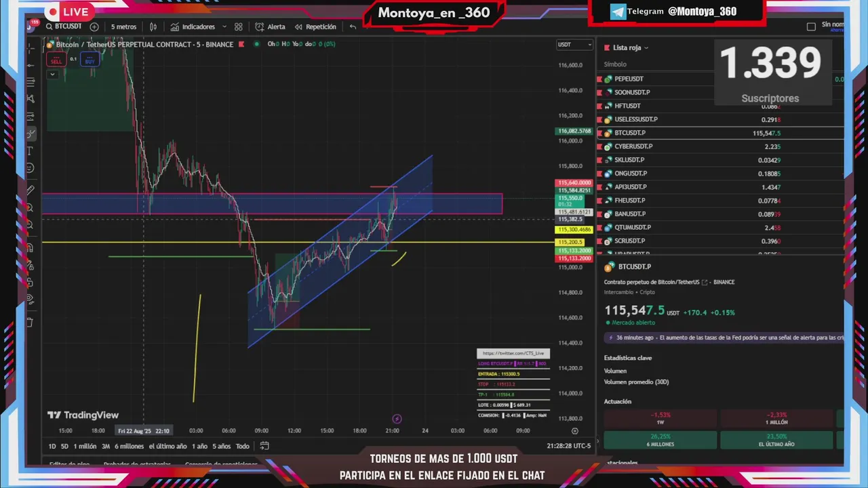Click the red SELL order button
This screenshot has width=868, height=488.
tap(56, 60)
